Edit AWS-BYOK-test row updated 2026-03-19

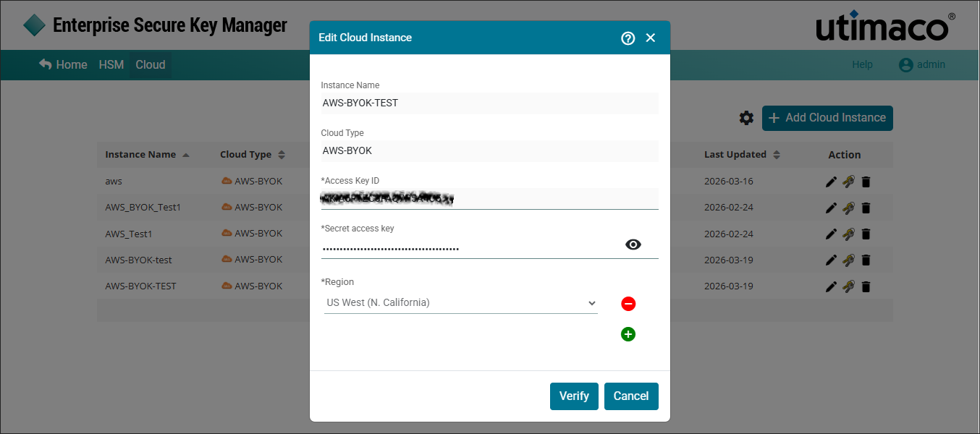pyautogui.click(x=831, y=260)
